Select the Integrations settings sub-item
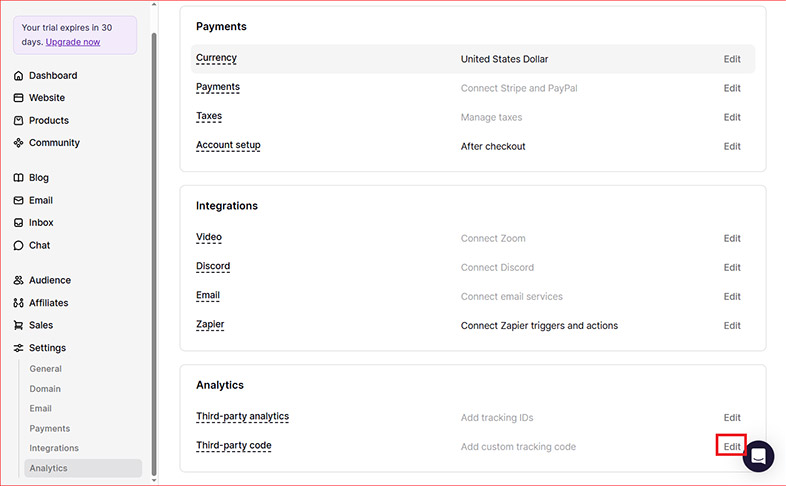Image resolution: width=786 pixels, height=486 pixels. (53, 448)
